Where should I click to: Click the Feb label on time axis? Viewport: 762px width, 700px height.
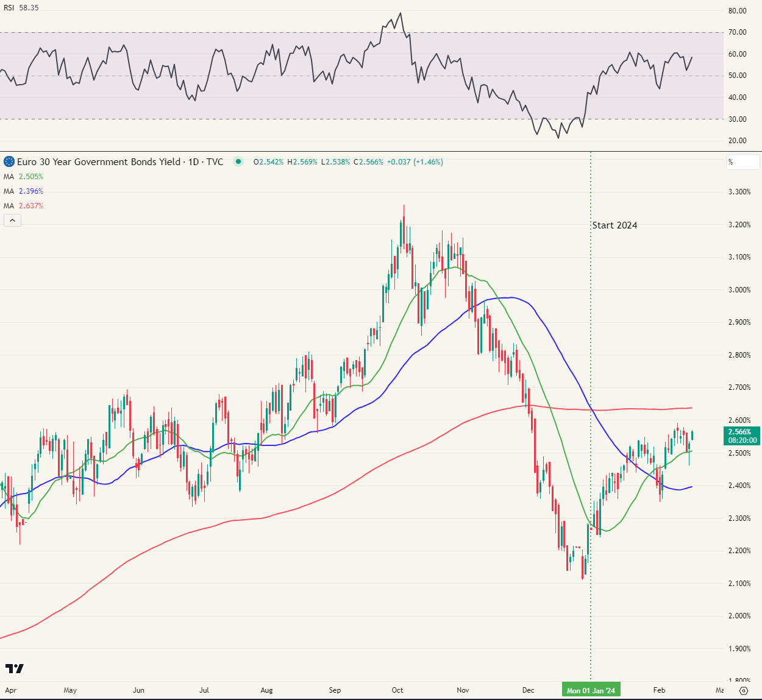(659, 690)
